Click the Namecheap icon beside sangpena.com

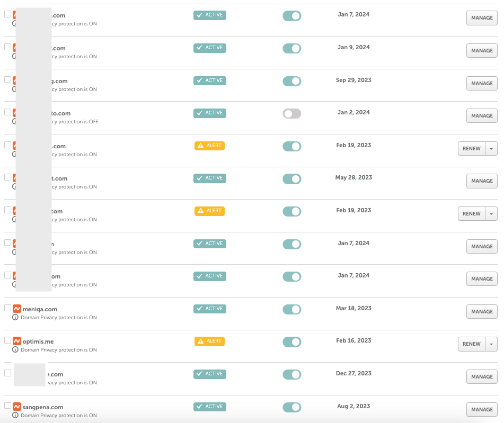[x=16, y=407]
